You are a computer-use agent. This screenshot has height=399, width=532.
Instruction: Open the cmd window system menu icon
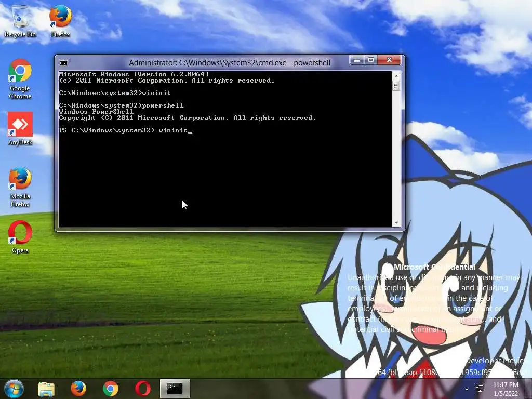(x=63, y=63)
